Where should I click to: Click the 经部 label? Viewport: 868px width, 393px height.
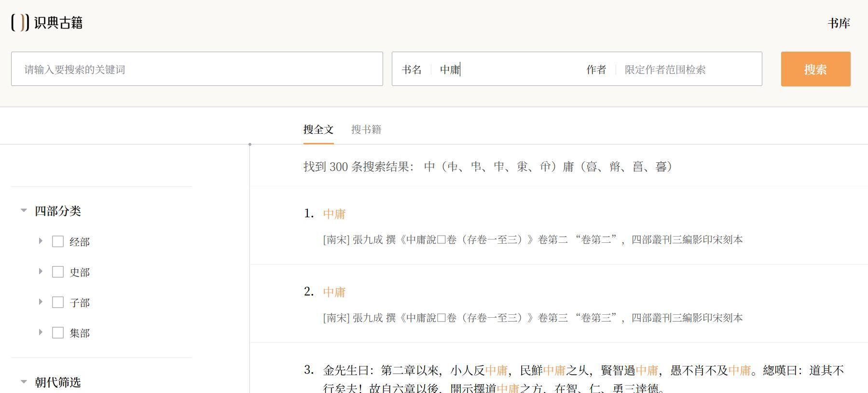pyautogui.click(x=80, y=242)
